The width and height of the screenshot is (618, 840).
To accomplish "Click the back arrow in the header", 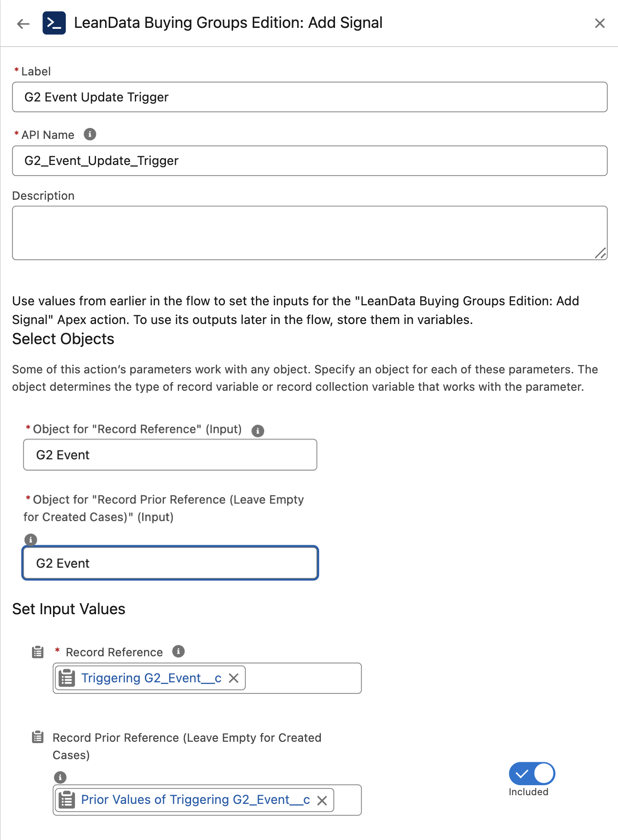I will 23,23.
